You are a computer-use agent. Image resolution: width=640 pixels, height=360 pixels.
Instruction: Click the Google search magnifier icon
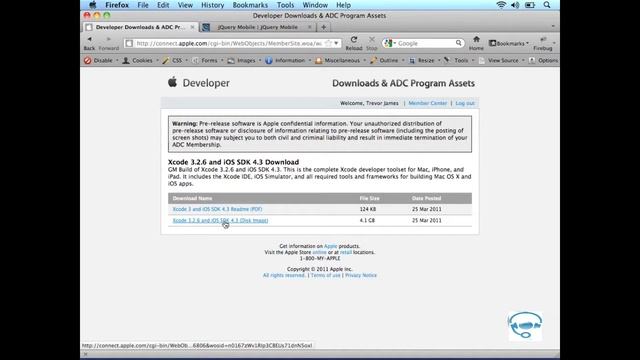pyautogui.click(x=458, y=43)
